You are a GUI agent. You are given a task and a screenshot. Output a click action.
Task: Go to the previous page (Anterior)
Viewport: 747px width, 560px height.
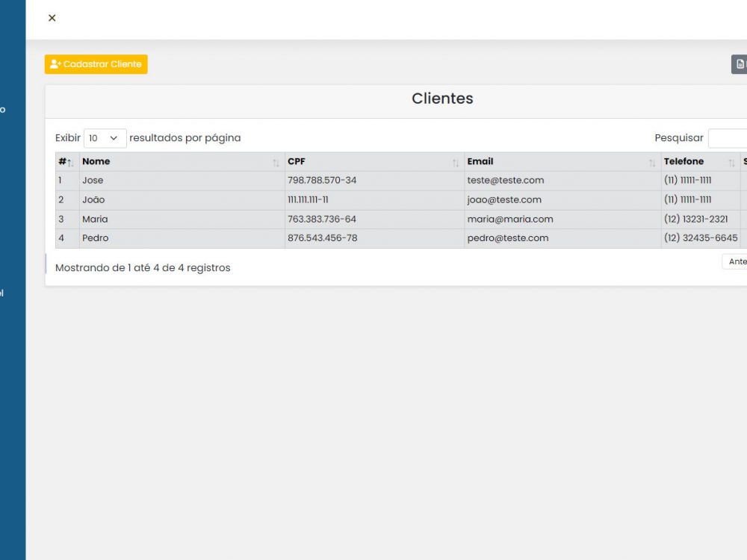(736, 261)
